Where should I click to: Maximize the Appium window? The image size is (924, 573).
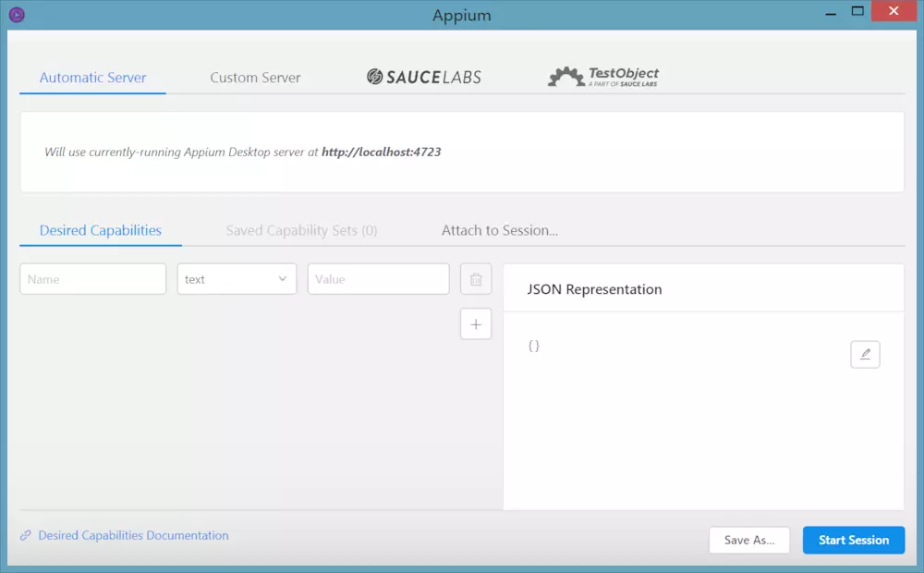point(857,11)
